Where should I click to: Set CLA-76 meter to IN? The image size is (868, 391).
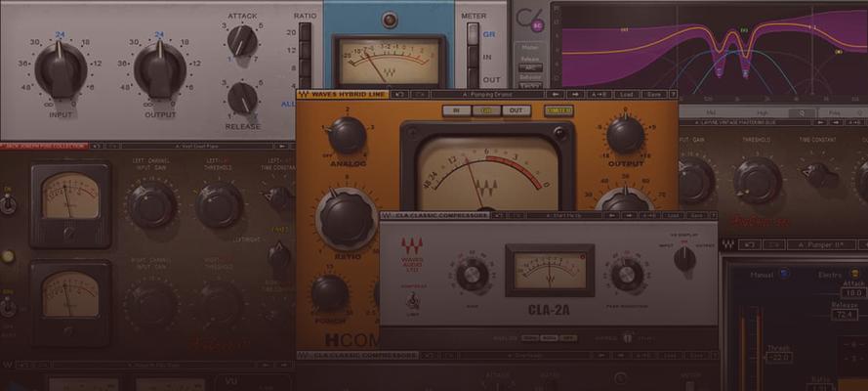[473, 57]
